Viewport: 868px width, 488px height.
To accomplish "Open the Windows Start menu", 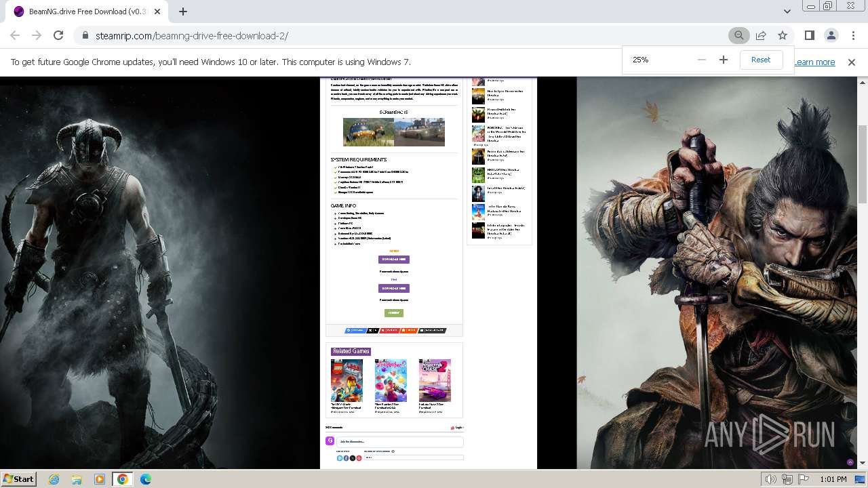I will (x=18, y=479).
